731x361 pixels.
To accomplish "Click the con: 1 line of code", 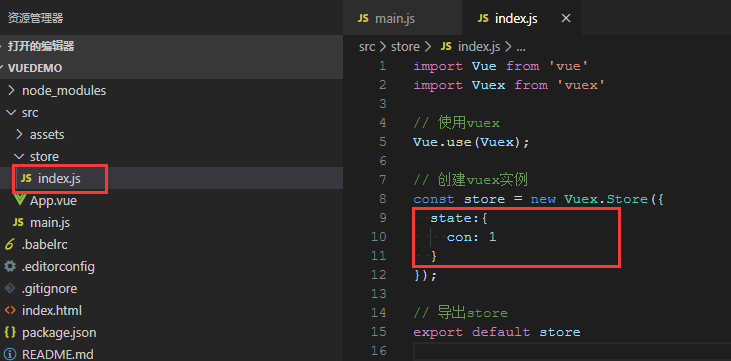I will pos(471,237).
